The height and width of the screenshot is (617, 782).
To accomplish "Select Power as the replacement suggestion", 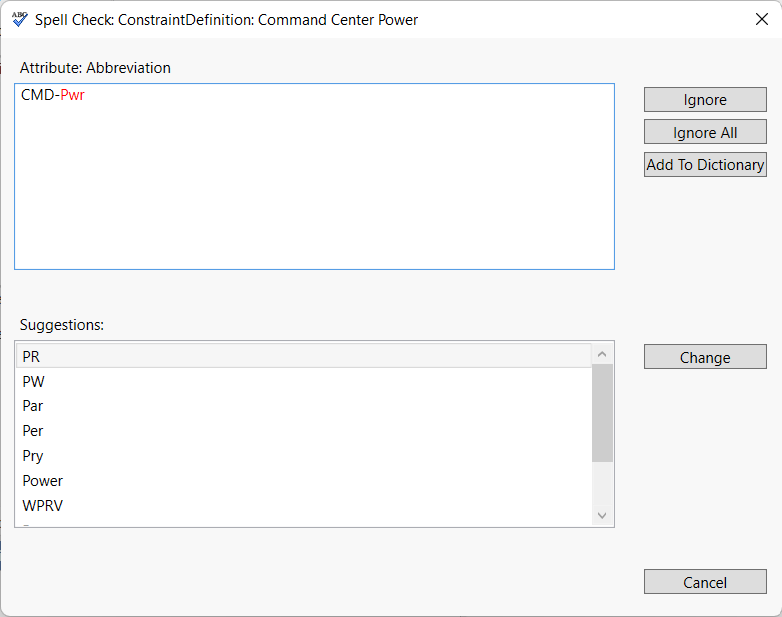I will [43, 481].
